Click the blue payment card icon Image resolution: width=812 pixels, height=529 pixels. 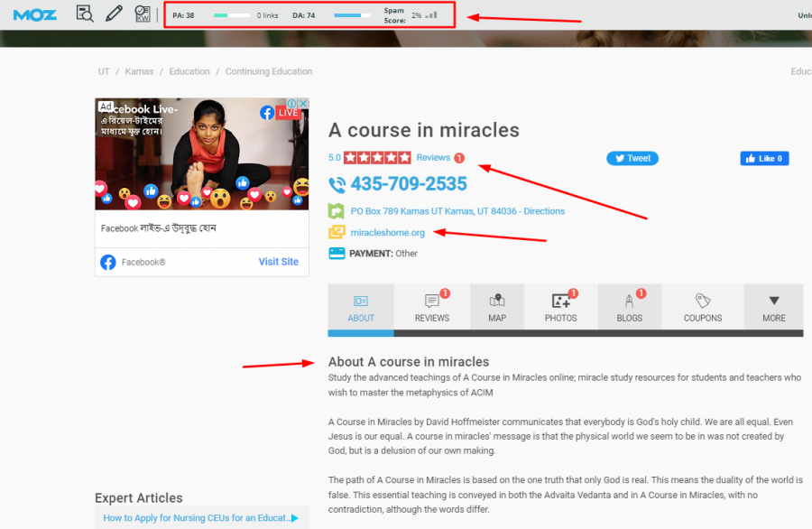tap(337, 254)
